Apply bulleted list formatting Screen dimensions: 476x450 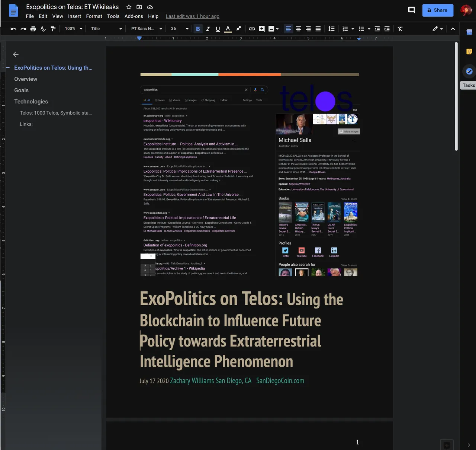pyautogui.click(x=361, y=29)
